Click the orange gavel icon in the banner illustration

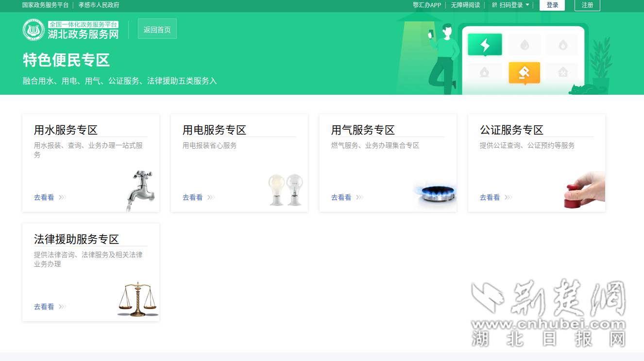525,72
